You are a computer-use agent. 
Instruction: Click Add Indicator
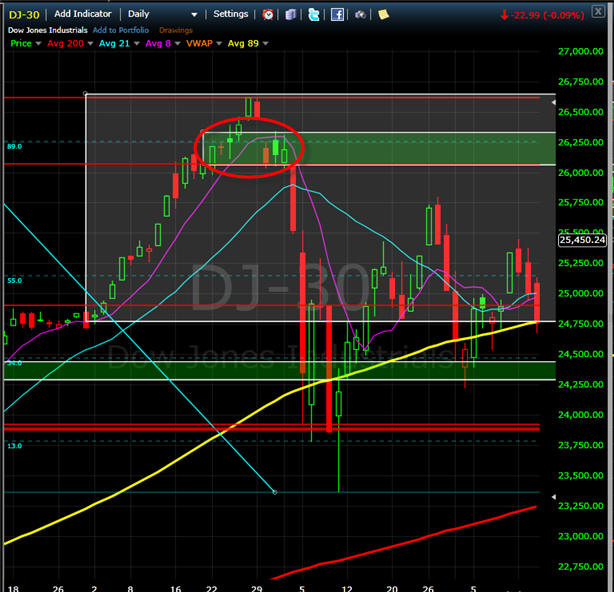pyautogui.click(x=83, y=14)
